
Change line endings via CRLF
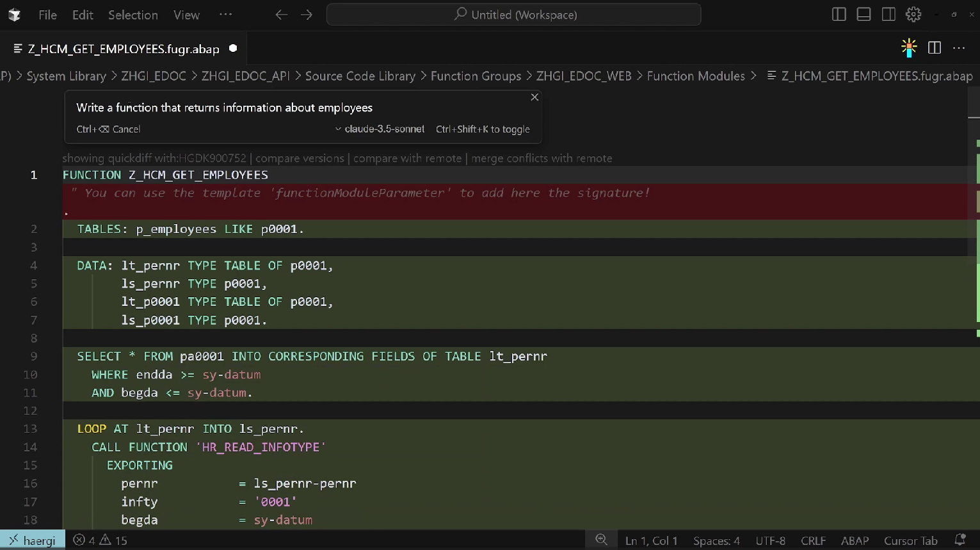pyautogui.click(x=813, y=540)
